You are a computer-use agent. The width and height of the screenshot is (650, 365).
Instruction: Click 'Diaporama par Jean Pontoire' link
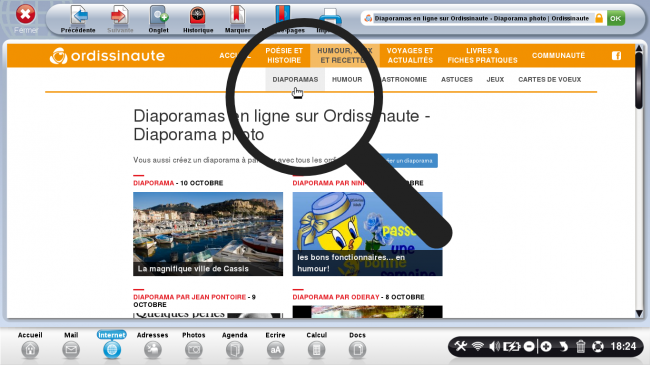189,297
